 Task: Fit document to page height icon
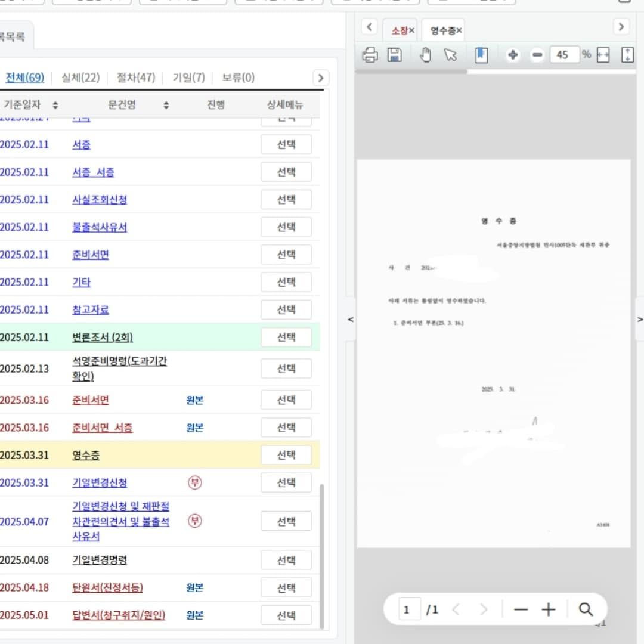pyautogui.click(x=627, y=55)
